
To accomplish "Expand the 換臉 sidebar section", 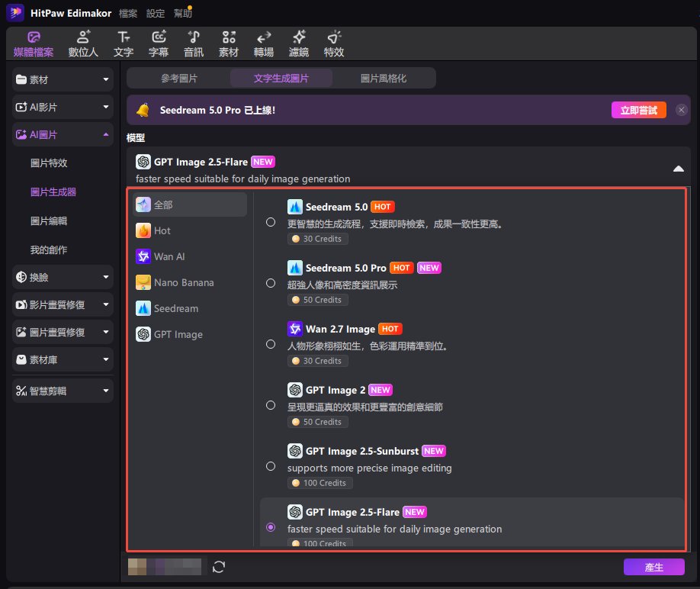I will pos(63,277).
